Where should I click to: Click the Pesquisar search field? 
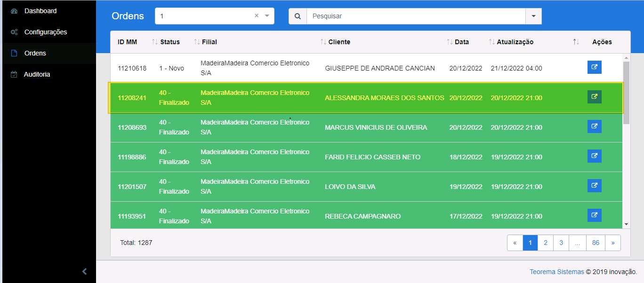point(416,16)
